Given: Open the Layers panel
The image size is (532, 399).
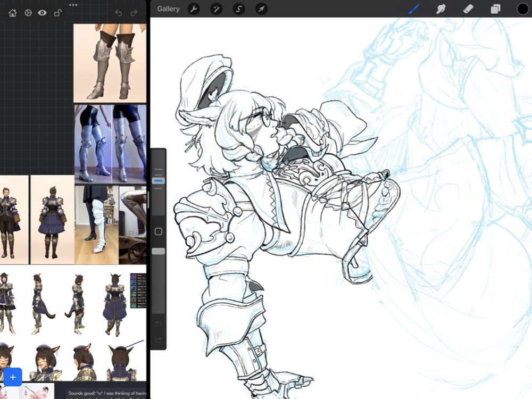Looking at the screenshot, I should (x=495, y=9).
